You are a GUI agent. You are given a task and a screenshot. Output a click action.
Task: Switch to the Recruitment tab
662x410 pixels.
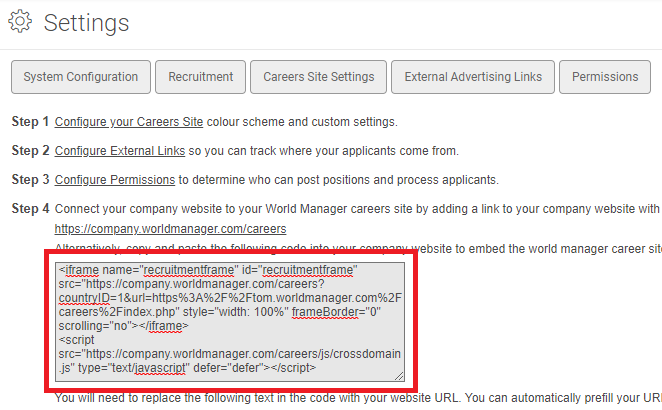click(x=201, y=77)
